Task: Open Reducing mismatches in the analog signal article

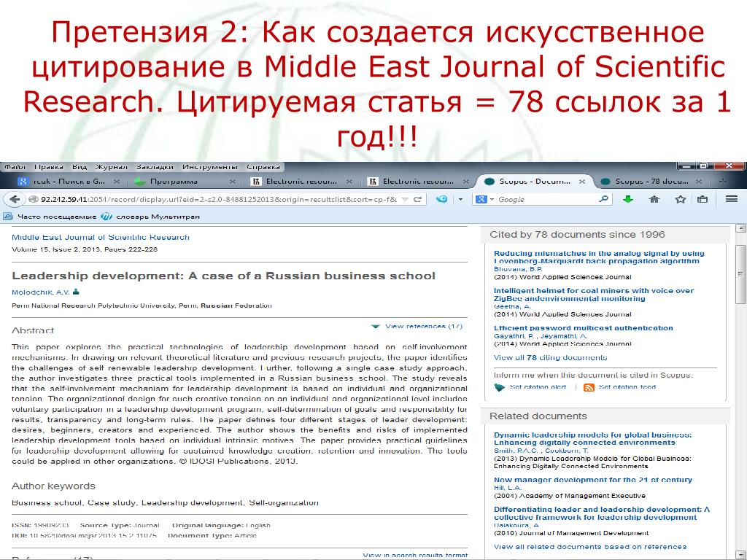Action: [x=599, y=257]
